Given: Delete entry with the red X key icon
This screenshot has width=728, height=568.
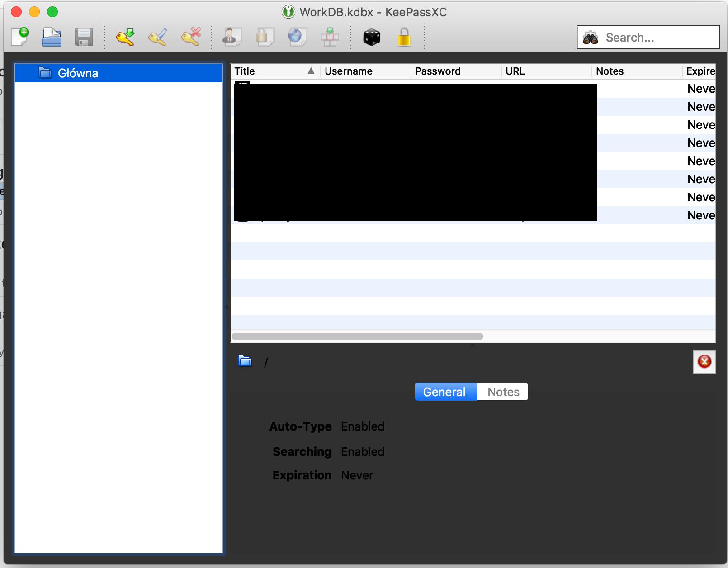Looking at the screenshot, I should pyautogui.click(x=190, y=37).
